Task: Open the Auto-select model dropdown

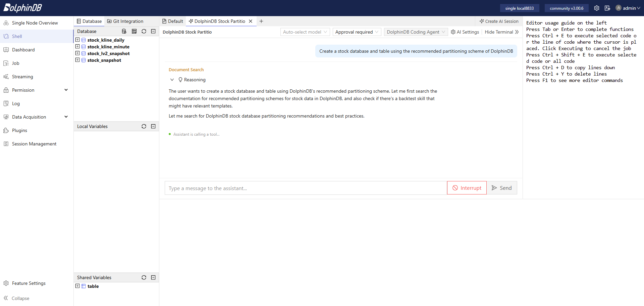Action: point(305,32)
